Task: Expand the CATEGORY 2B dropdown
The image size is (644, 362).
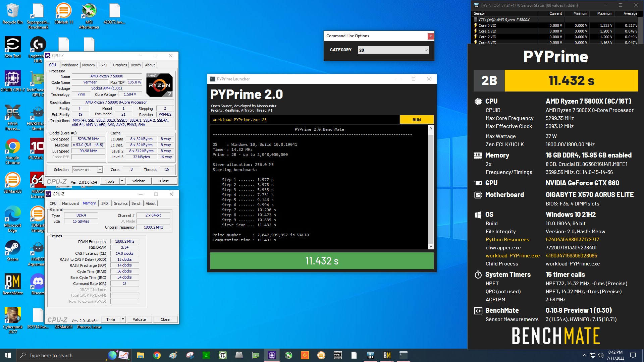Action: pyautogui.click(x=393, y=50)
